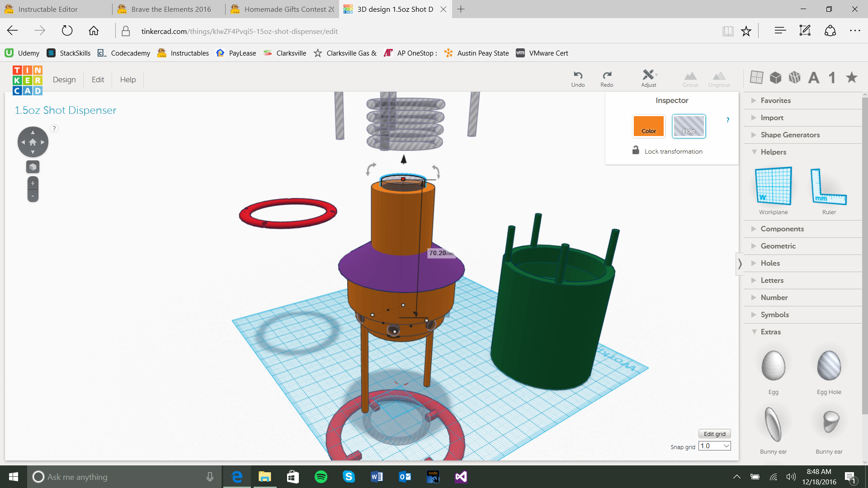868x488 pixels.
Task: Click the Tinkercad logo
Action: tap(27, 80)
